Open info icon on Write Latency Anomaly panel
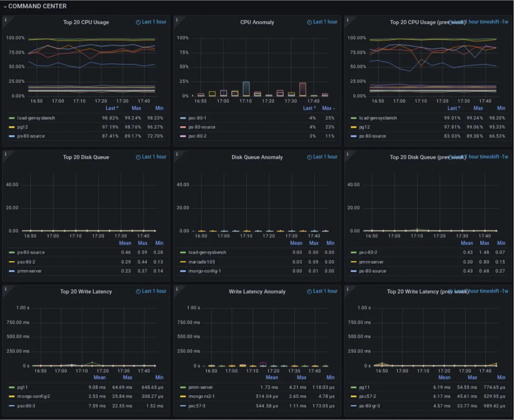This screenshot has height=420, width=514. click(177, 289)
